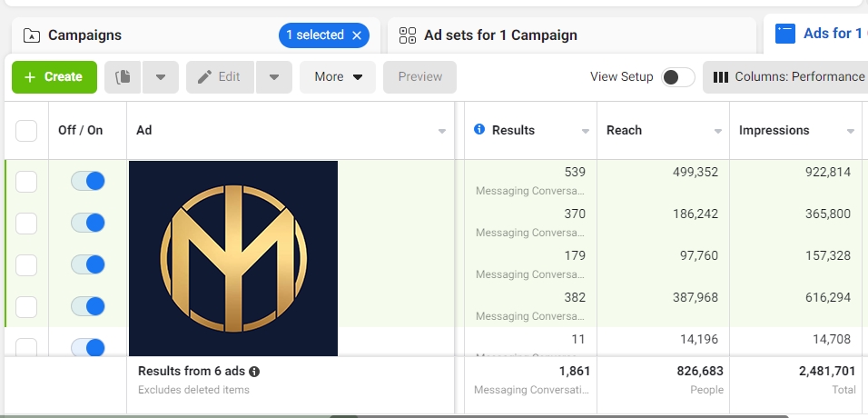The image size is (868, 418).
Task: Click the Reach value 97,760
Action: 699,255
